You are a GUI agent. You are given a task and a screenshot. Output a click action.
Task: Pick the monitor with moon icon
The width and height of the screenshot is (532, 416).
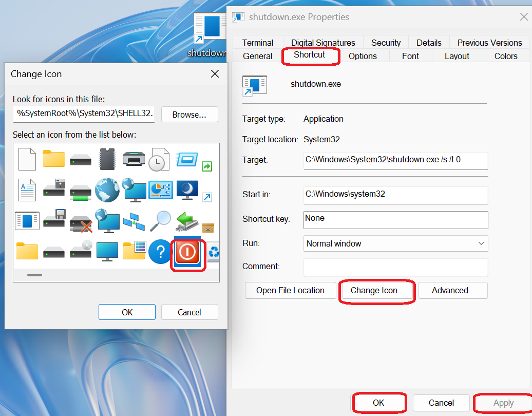pyautogui.click(x=187, y=191)
